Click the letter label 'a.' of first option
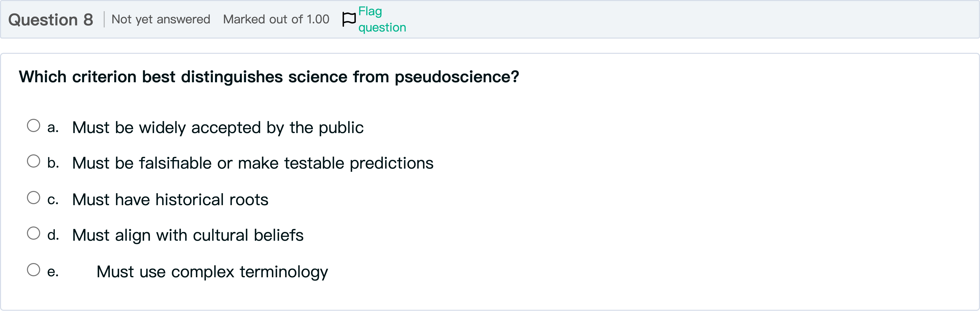The image size is (980, 325). (x=53, y=127)
